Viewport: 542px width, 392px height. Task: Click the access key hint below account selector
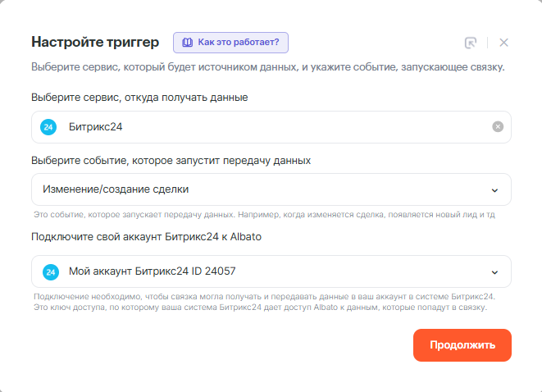(261, 308)
